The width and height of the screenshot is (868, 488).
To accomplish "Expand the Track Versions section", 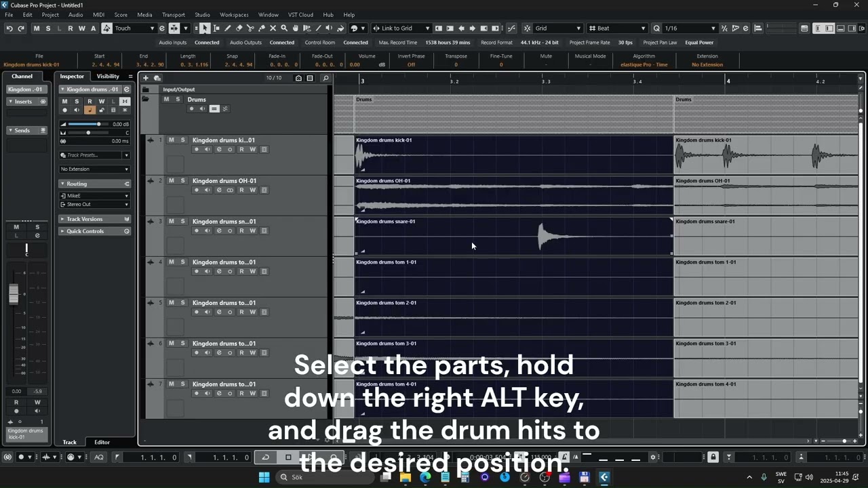I will 95,219.
